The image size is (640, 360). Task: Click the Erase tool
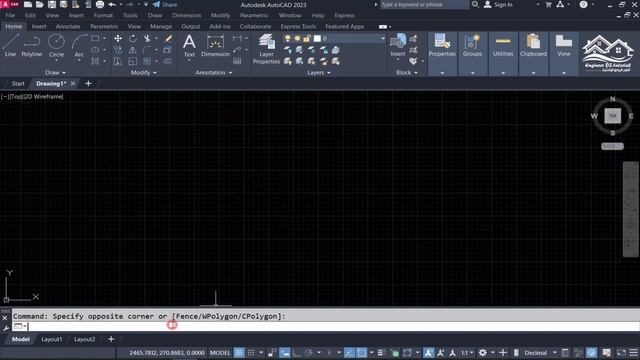click(168, 38)
